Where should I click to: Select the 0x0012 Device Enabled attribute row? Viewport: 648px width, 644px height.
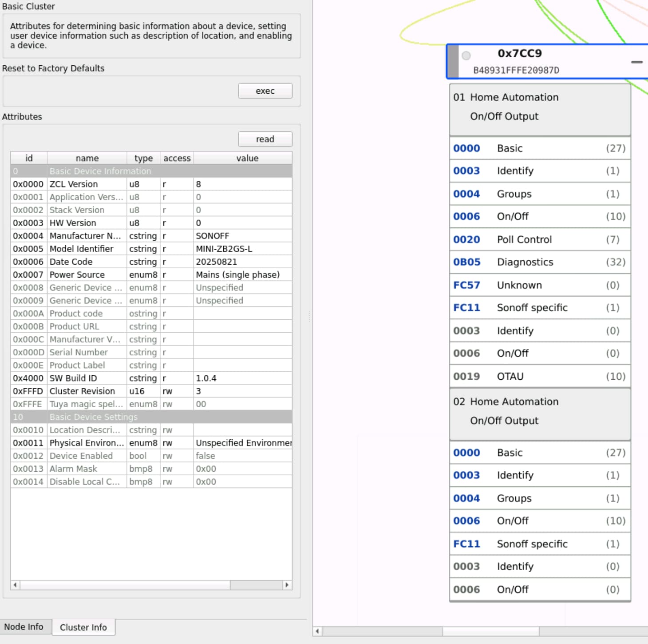tap(151, 456)
